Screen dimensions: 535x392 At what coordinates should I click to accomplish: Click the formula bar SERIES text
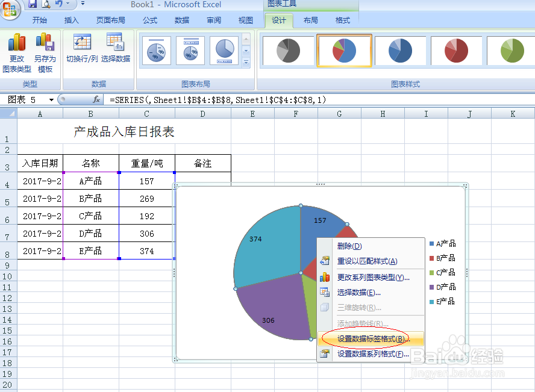point(217,100)
